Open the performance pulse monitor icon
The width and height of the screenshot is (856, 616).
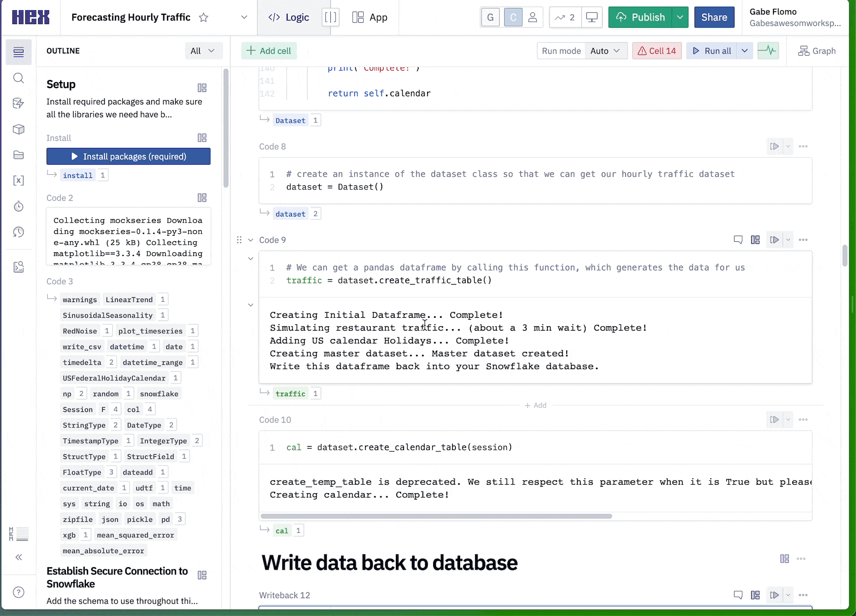[768, 51]
